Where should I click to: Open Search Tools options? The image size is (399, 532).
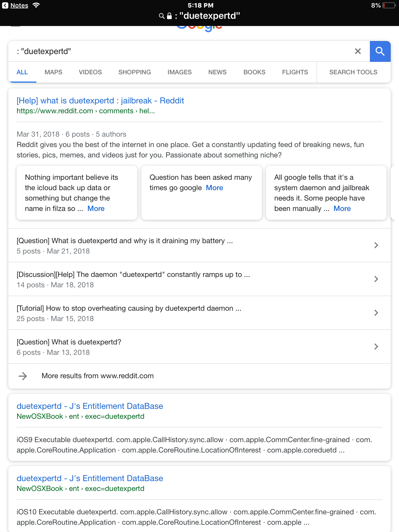[353, 72]
